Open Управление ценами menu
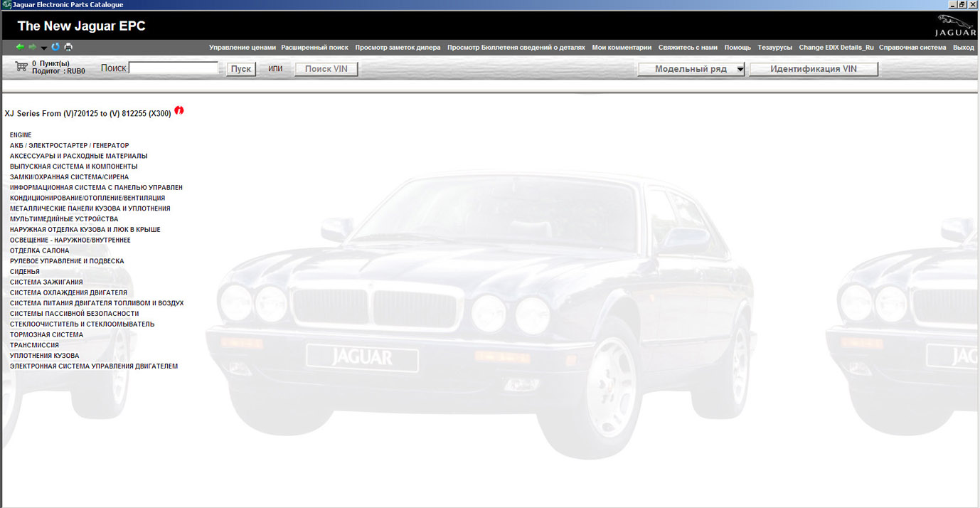The image size is (980, 508). pyautogui.click(x=242, y=48)
